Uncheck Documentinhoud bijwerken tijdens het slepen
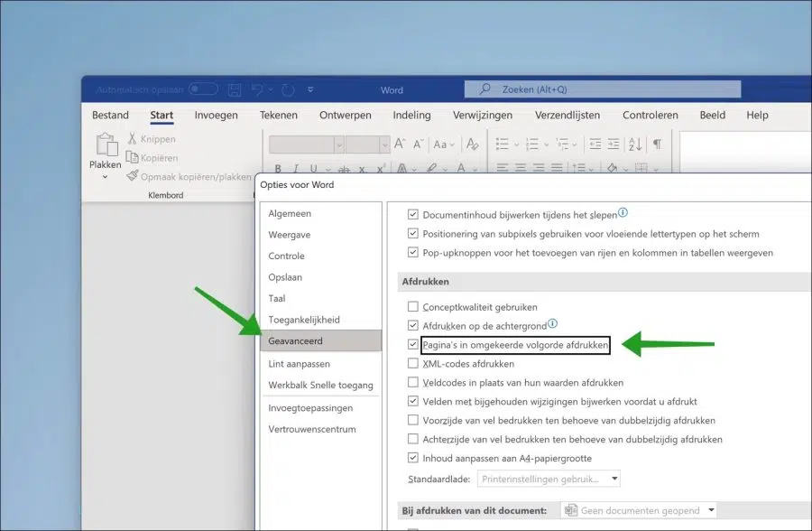Viewport: 812px width, 531px height. point(412,214)
